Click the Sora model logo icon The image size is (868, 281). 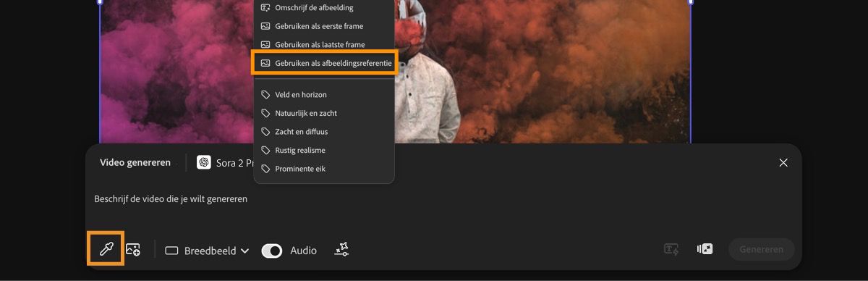tap(204, 163)
